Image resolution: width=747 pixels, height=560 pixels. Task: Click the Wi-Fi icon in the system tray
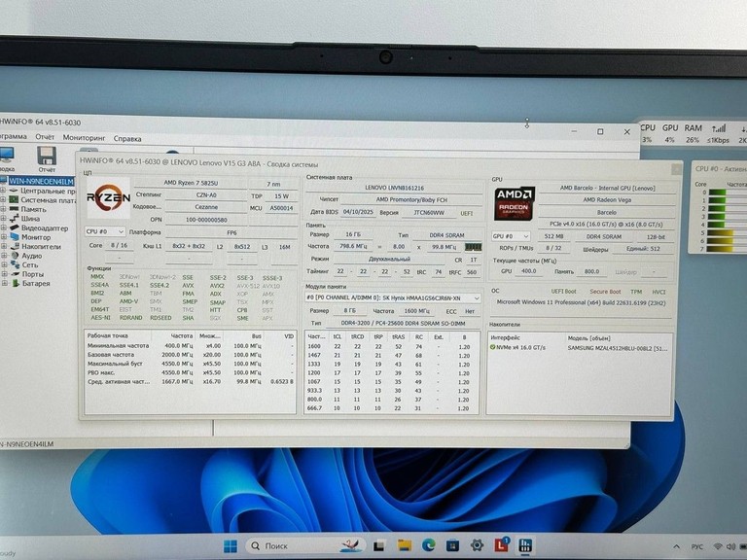click(x=718, y=546)
